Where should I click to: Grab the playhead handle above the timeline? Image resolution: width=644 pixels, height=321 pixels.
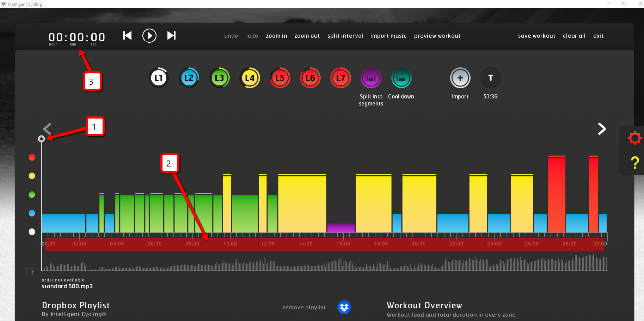pos(42,139)
